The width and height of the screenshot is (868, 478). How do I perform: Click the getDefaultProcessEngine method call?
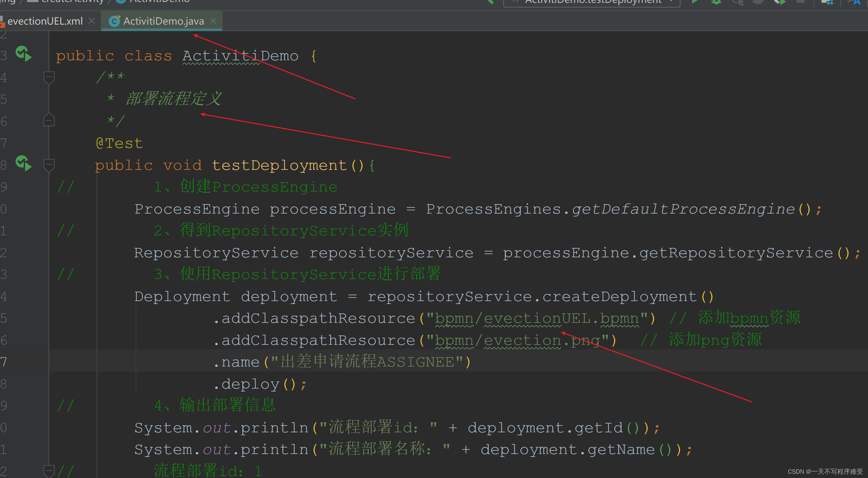point(684,209)
